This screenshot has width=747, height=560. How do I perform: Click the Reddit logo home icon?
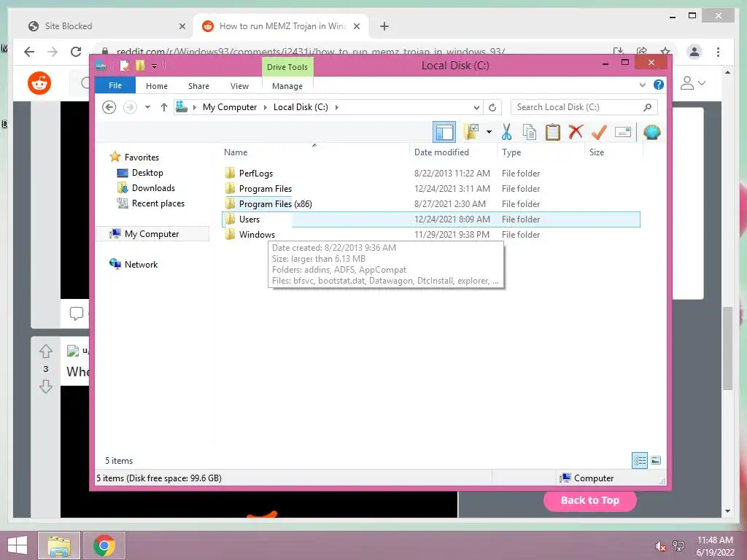pos(39,83)
